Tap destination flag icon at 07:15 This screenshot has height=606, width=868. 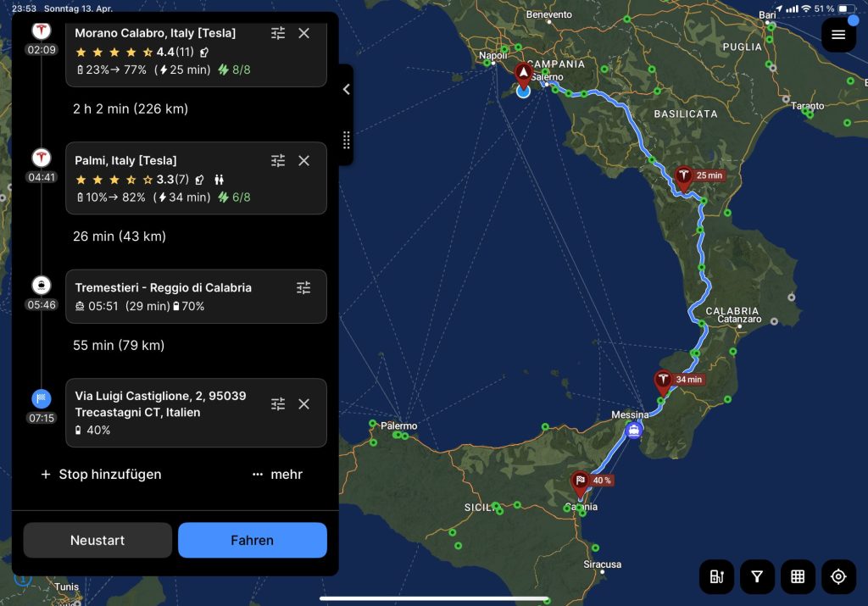point(41,398)
